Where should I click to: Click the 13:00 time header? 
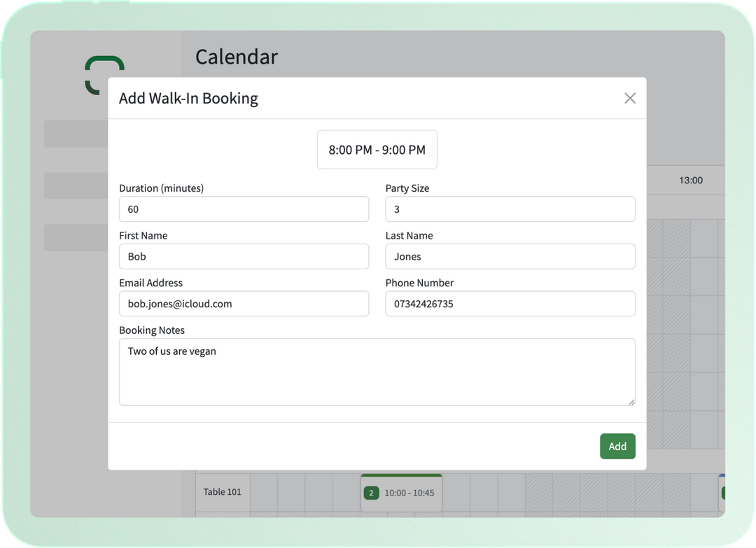pos(690,180)
